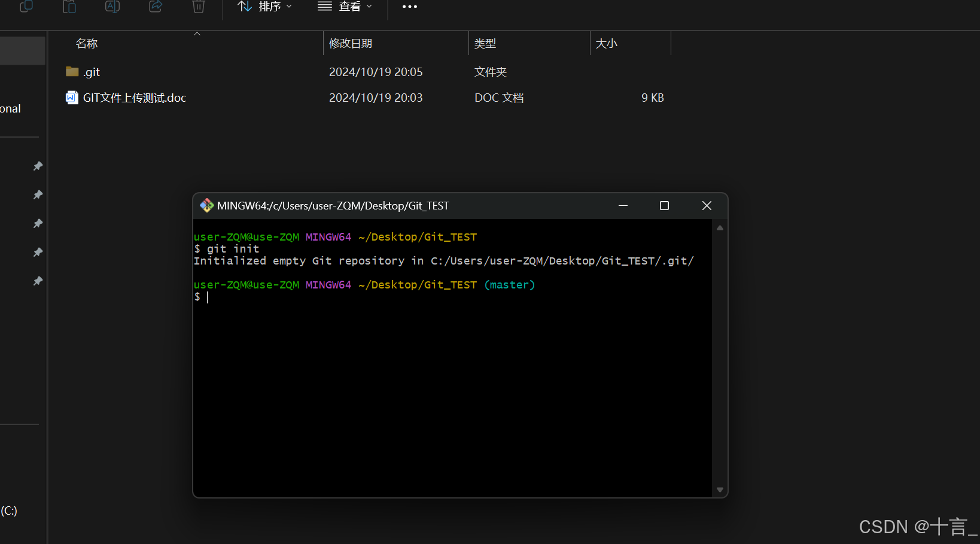Click the (master) branch label in terminal

point(510,285)
